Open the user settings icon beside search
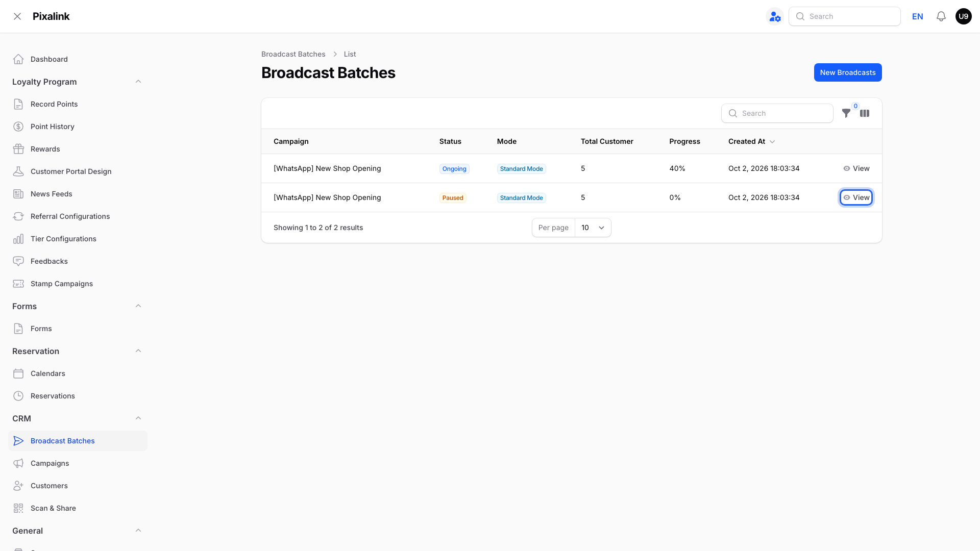Image resolution: width=980 pixels, height=551 pixels. pos(775,16)
